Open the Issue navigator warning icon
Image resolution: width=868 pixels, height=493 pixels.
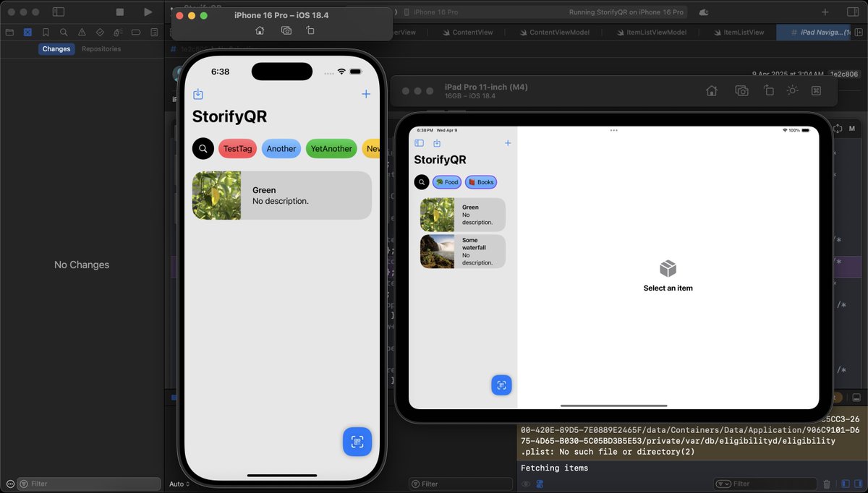coord(82,33)
